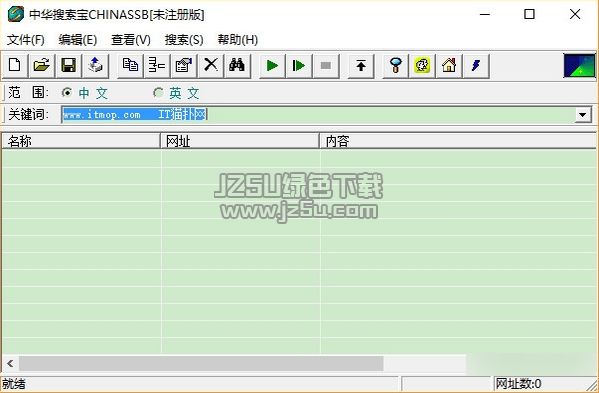599x393 pixels.
Task: Click the export icon with blue arrow
Action: pos(95,66)
